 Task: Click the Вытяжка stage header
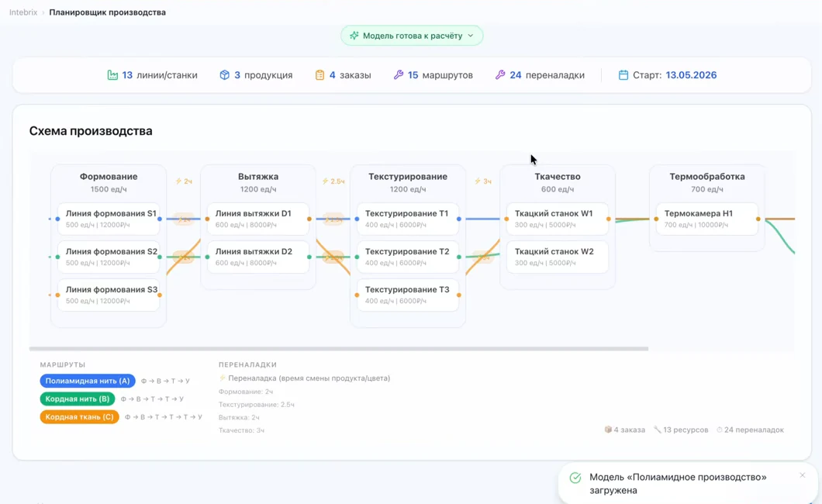coord(258,177)
